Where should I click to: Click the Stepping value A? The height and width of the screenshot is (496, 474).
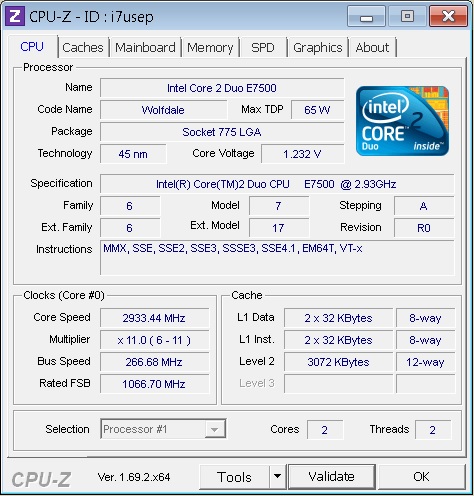click(x=424, y=206)
